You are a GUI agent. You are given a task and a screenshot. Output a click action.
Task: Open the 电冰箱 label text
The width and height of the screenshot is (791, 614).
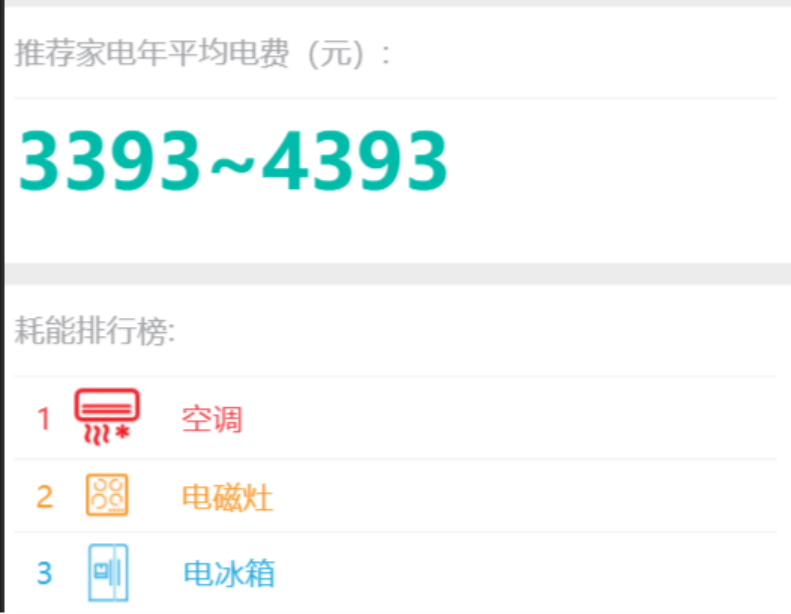pos(229,573)
